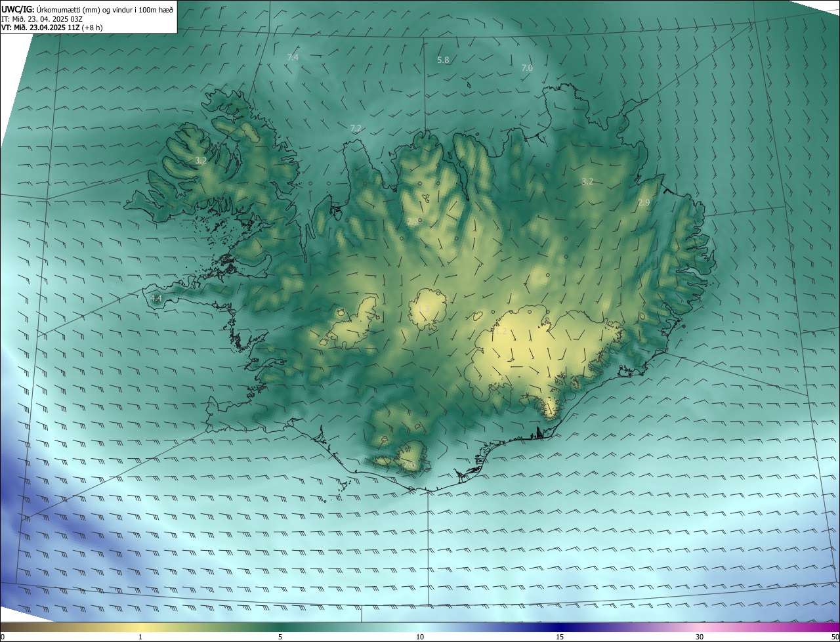Click the 1 tick on the color scale
This screenshot has height=642, width=840.
point(140,637)
